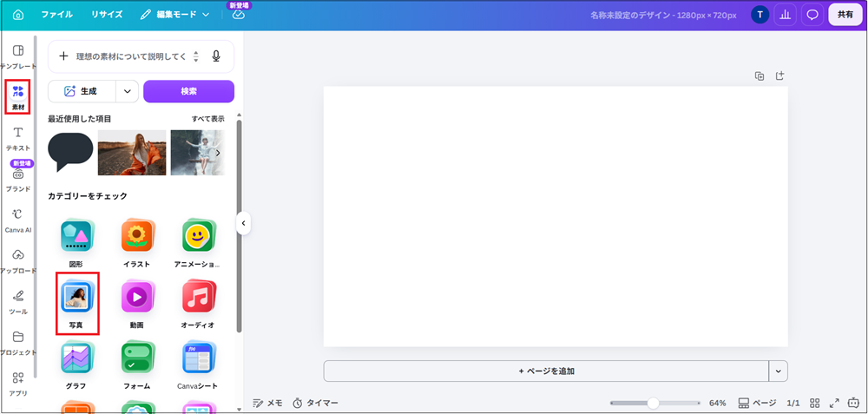The image size is (868, 414).
Task: Open the フォーム form category
Action: 137,365
